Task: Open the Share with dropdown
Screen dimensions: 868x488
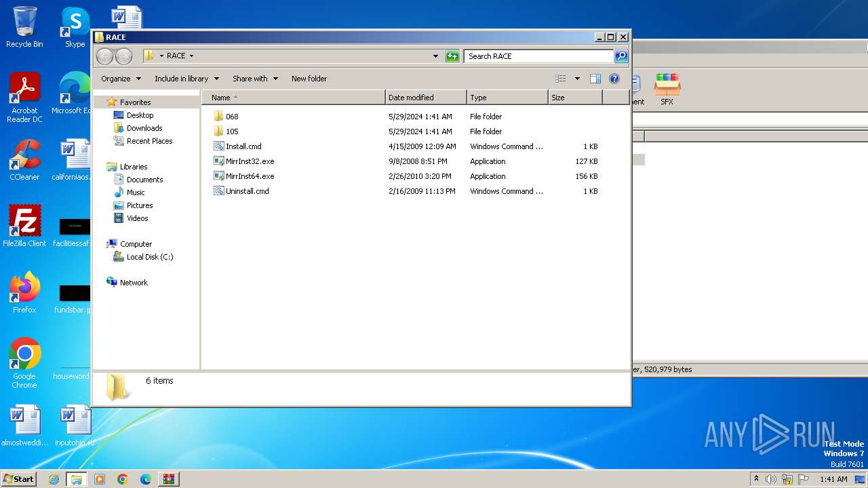Action: pos(255,79)
